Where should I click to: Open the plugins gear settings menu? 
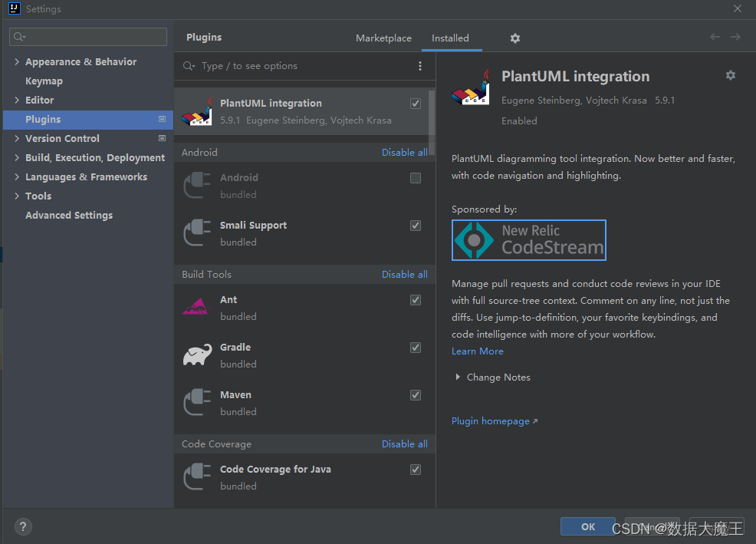pyautogui.click(x=515, y=38)
